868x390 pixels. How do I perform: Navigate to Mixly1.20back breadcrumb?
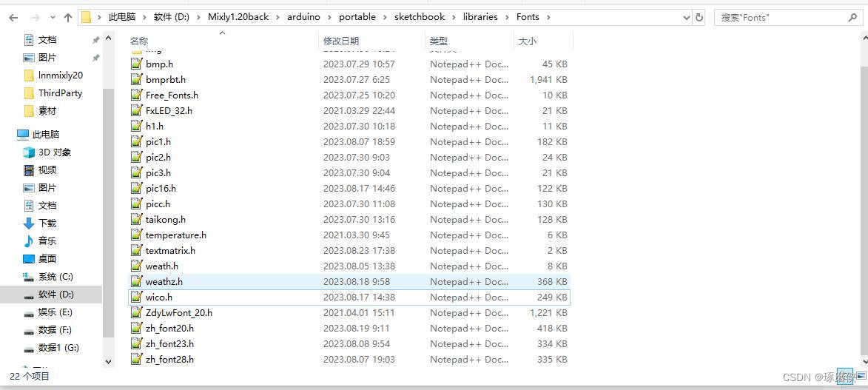(x=238, y=17)
